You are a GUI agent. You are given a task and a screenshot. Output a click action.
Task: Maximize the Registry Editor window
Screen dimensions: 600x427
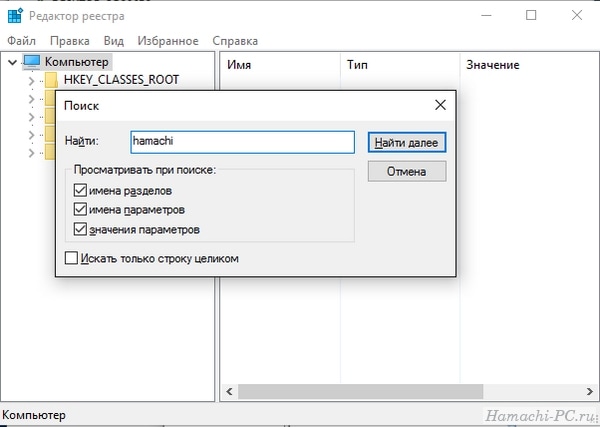531,16
